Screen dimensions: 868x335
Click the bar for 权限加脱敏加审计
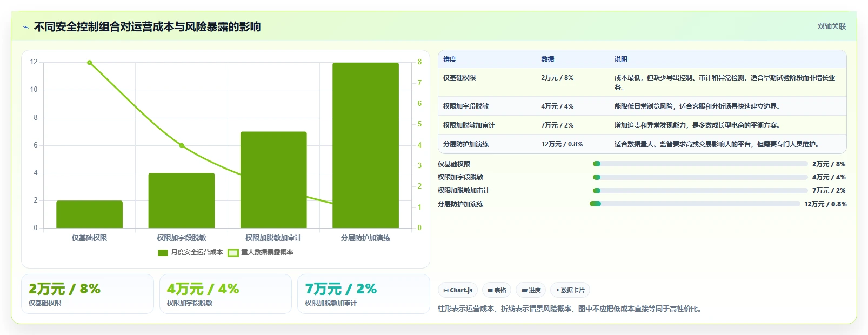pos(273,180)
